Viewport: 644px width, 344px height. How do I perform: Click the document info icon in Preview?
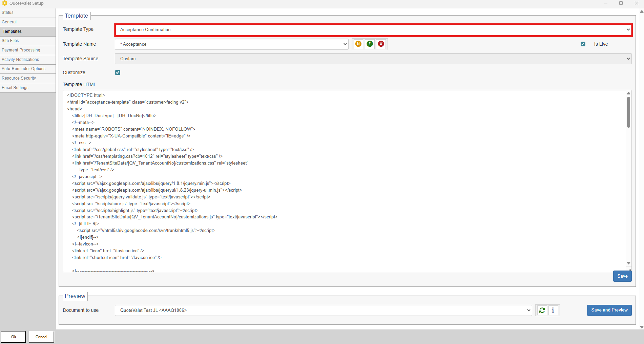point(553,310)
